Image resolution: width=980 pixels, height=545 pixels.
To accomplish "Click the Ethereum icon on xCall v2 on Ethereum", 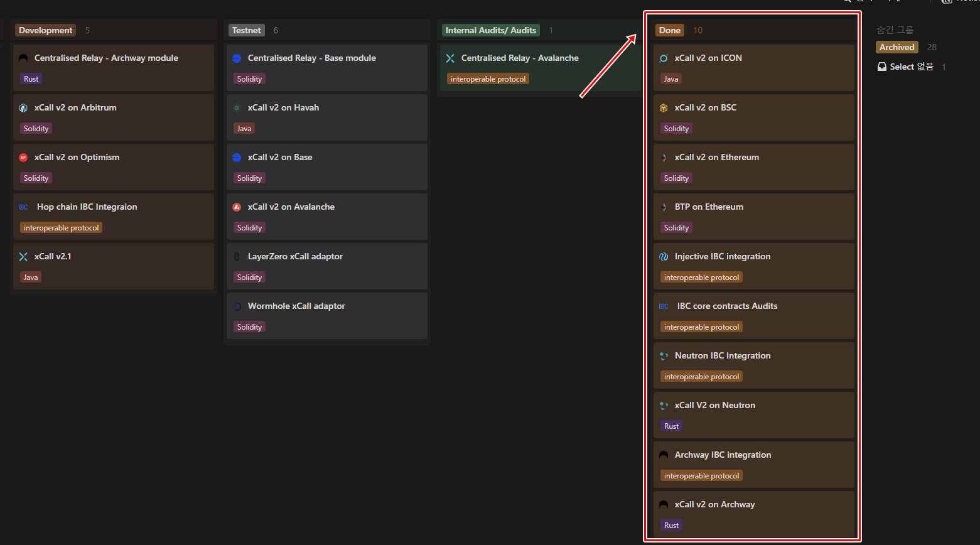I will click(x=664, y=158).
